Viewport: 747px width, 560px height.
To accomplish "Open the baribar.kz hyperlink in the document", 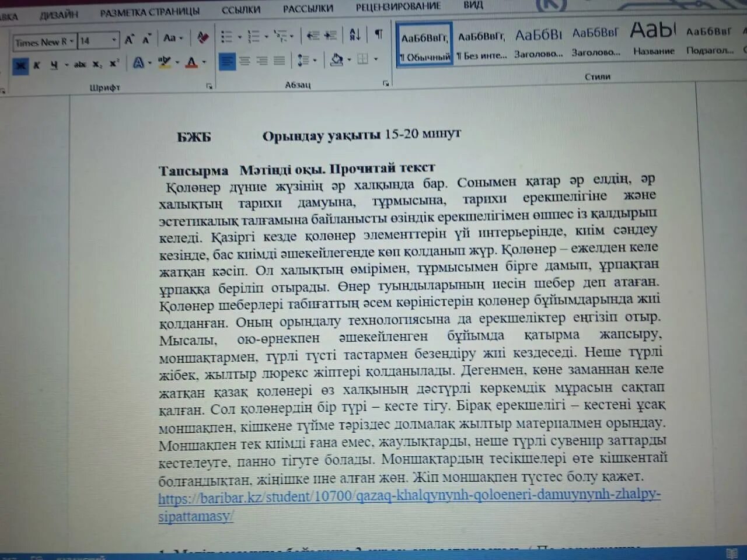I will (x=409, y=505).
